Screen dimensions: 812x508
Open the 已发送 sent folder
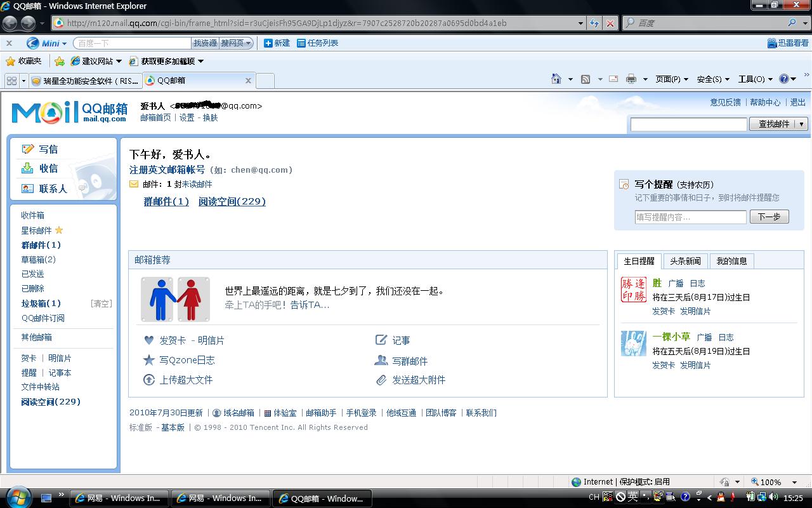(x=33, y=274)
